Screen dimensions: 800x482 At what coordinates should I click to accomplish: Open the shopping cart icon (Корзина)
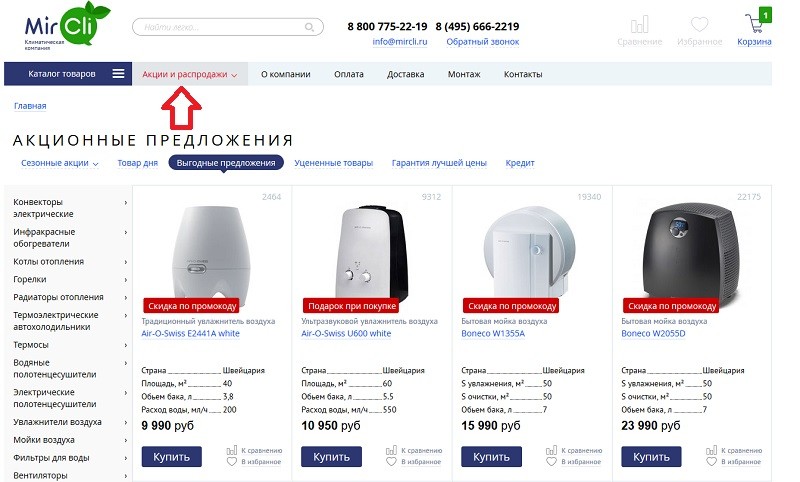tap(755, 22)
